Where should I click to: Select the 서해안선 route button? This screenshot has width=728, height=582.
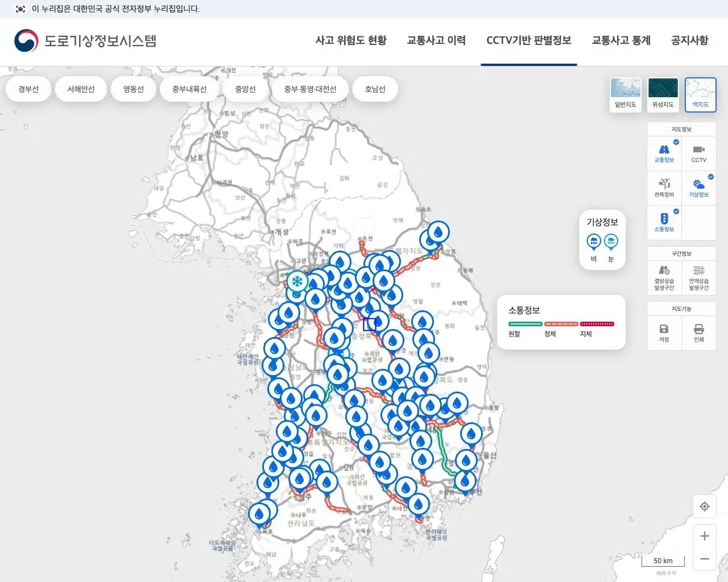click(x=81, y=89)
